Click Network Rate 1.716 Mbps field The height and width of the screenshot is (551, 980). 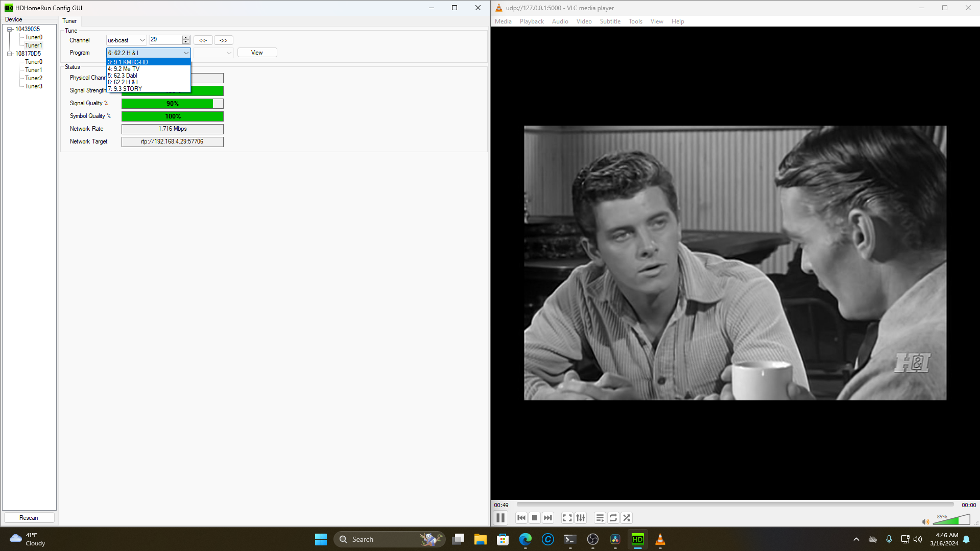(x=172, y=129)
